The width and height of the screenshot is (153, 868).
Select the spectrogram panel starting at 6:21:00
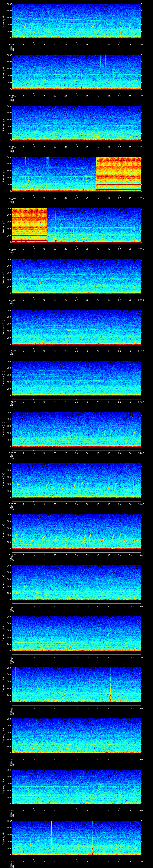click(x=77, y=378)
